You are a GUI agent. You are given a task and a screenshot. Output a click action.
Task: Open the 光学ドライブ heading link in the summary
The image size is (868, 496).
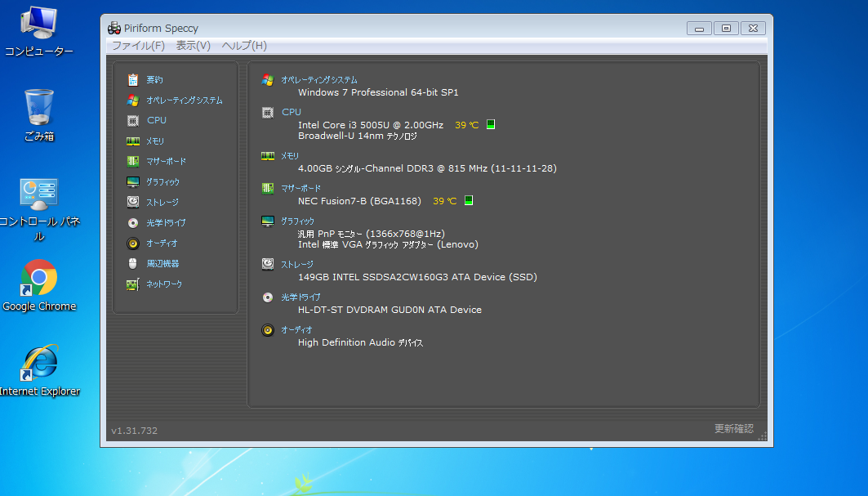(300, 297)
